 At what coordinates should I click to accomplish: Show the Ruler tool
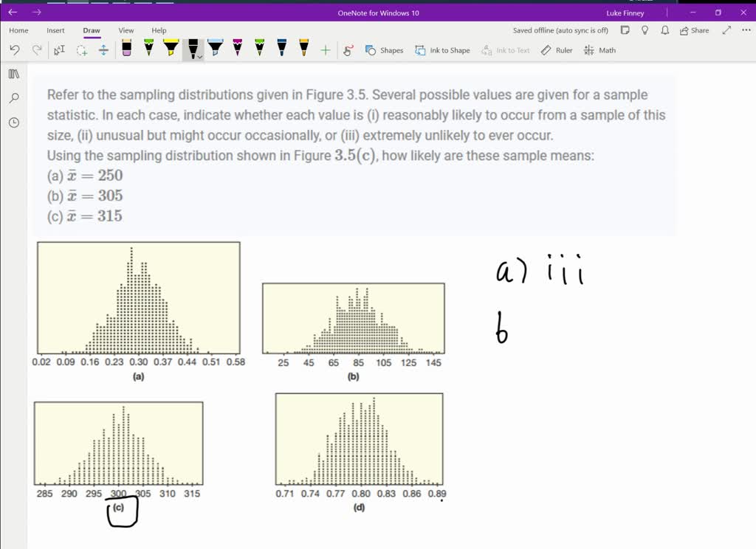coord(556,50)
